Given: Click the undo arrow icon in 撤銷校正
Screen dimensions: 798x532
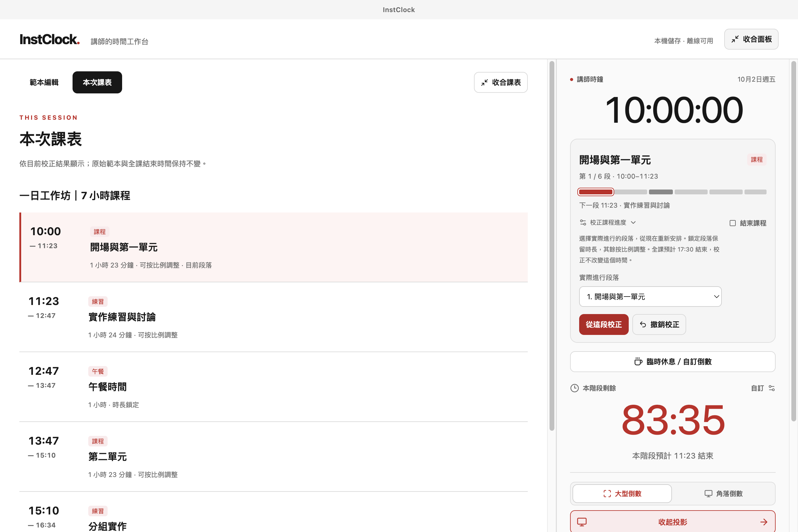Looking at the screenshot, I should coord(643,325).
